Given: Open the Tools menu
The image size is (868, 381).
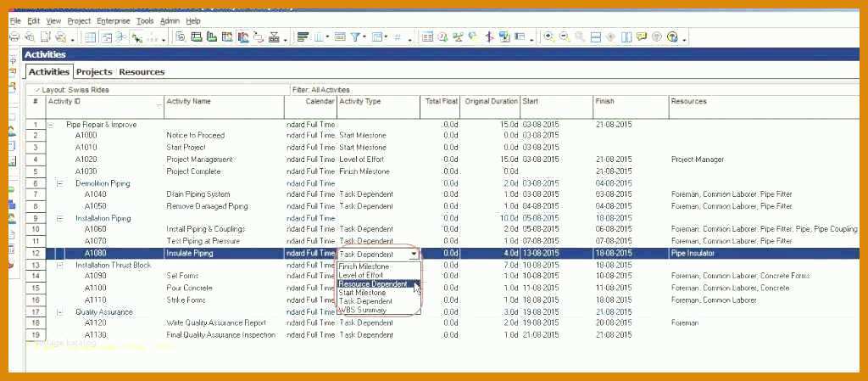Looking at the screenshot, I should pyautogui.click(x=145, y=21).
